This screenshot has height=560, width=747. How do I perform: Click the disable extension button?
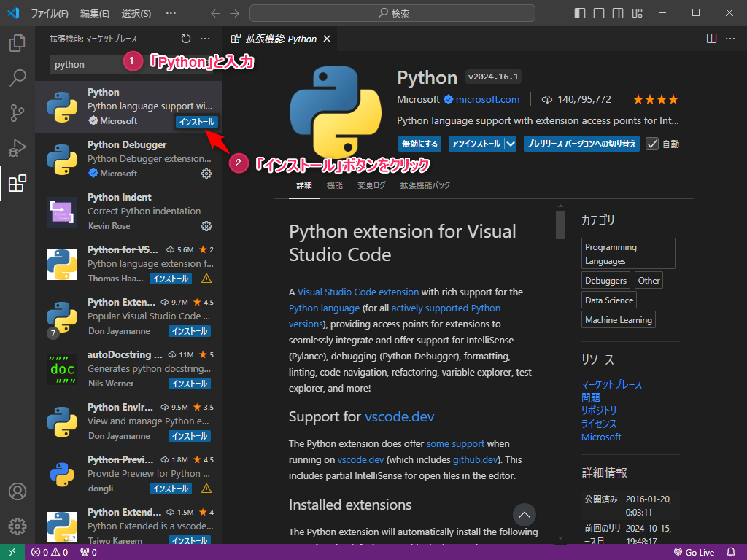point(420,144)
